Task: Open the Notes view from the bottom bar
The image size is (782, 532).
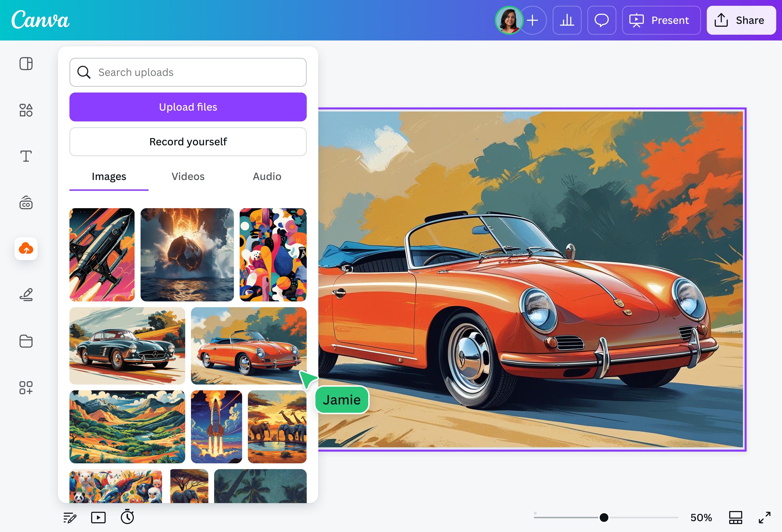Action: point(70,517)
